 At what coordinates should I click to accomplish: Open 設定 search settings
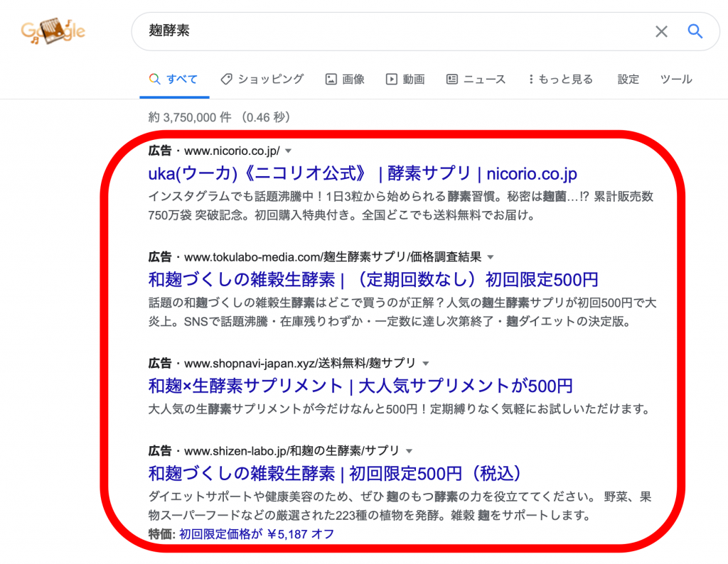[628, 80]
